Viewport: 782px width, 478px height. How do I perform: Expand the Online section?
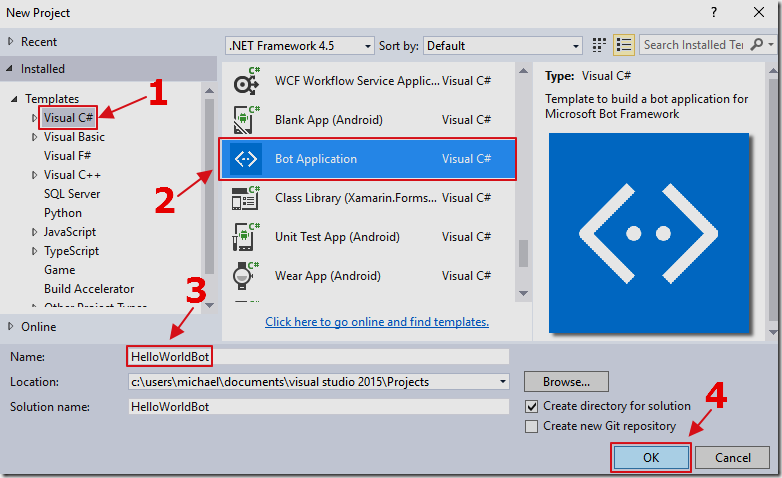click(x=12, y=327)
